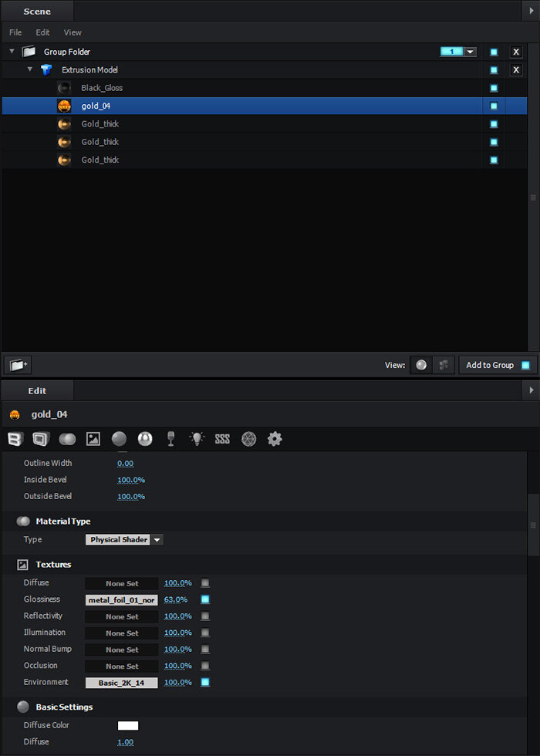This screenshot has width=540, height=756.
Task: Click the image textures icon in Edit toolbar
Action: [x=93, y=439]
